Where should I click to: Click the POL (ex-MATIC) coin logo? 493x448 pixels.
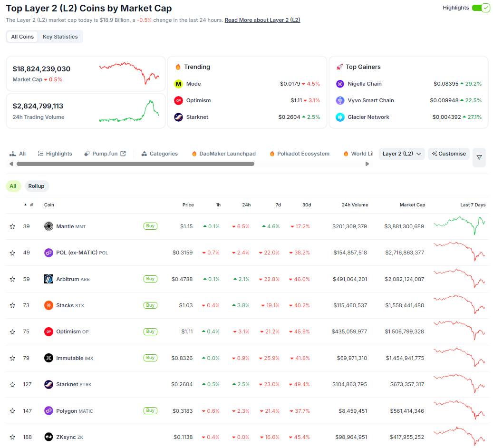(49, 253)
